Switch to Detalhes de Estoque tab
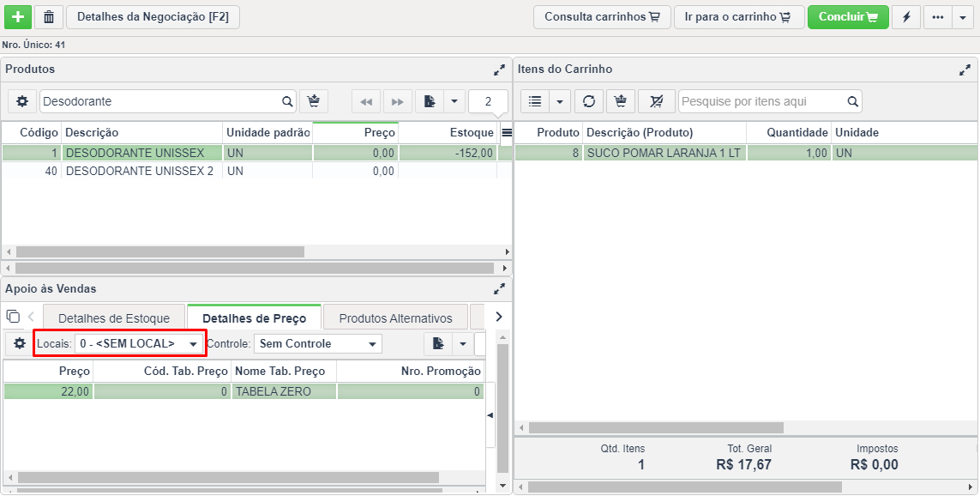Image resolution: width=980 pixels, height=496 pixels. pos(114,318)
